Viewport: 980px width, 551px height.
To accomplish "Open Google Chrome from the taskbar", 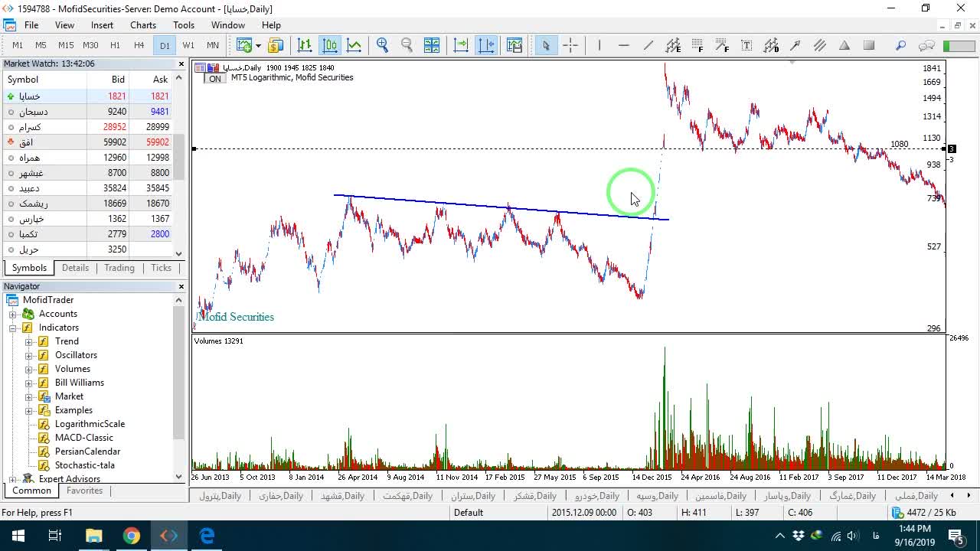I will pyautogui.click(x=132, y=536).
